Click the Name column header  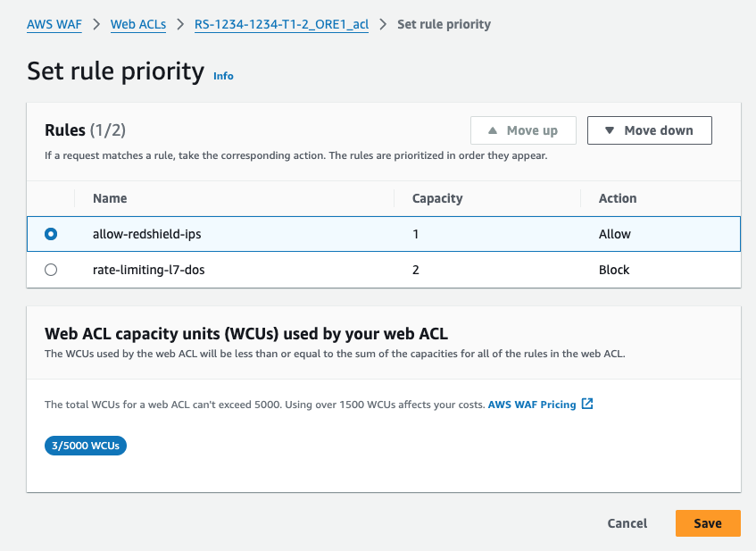point(110,198)
